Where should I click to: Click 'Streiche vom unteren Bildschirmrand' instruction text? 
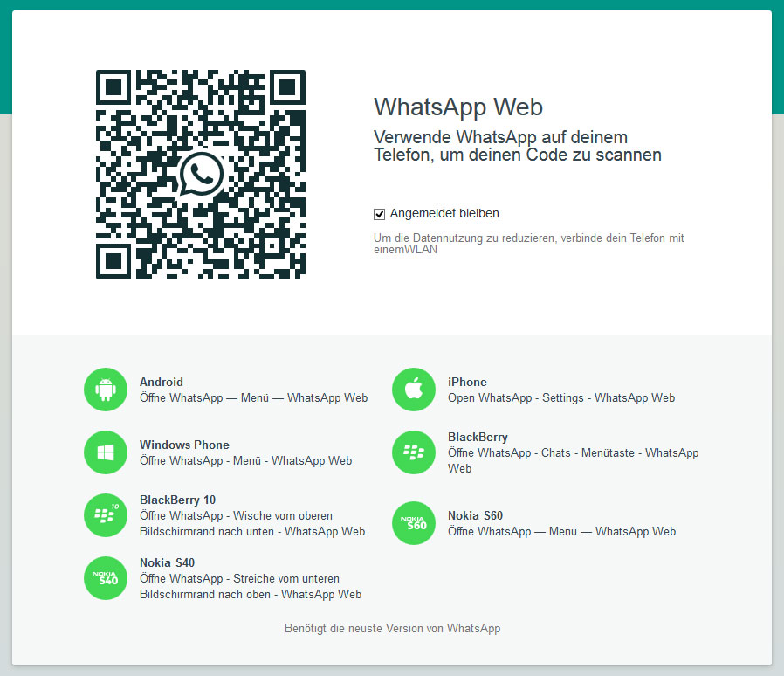pos(251,586)
